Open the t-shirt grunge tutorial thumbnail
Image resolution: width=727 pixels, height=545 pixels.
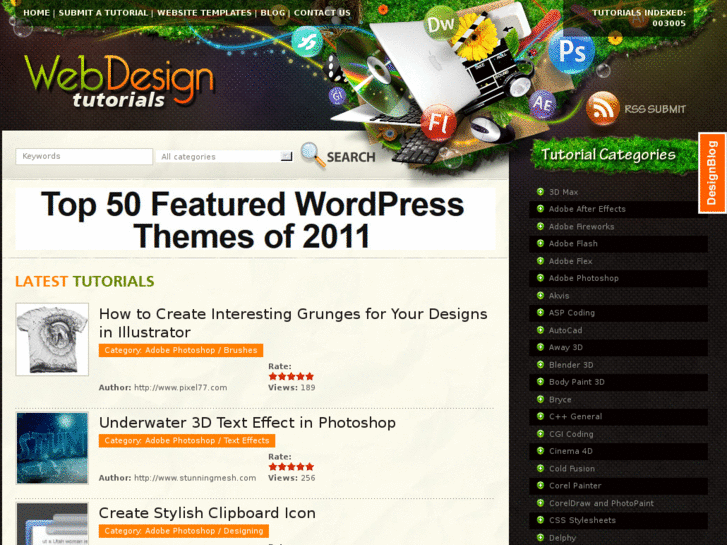(x=52, y=339)
